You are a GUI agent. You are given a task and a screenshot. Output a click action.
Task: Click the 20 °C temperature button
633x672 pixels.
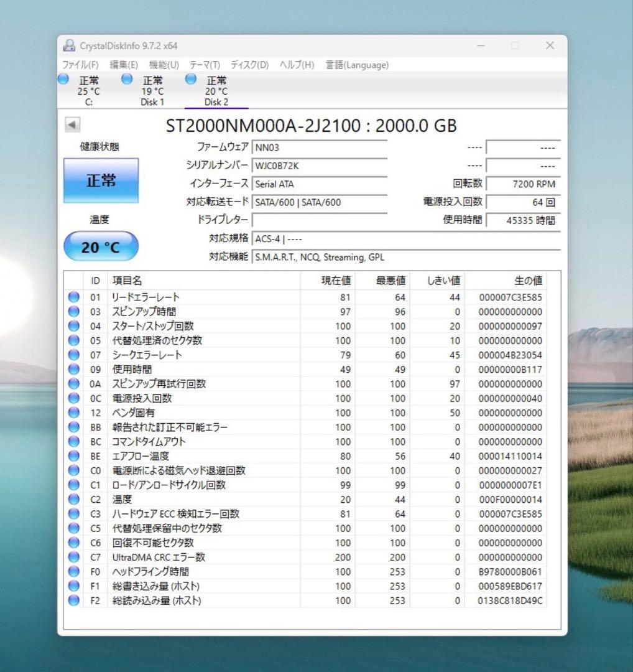point(101,246)
